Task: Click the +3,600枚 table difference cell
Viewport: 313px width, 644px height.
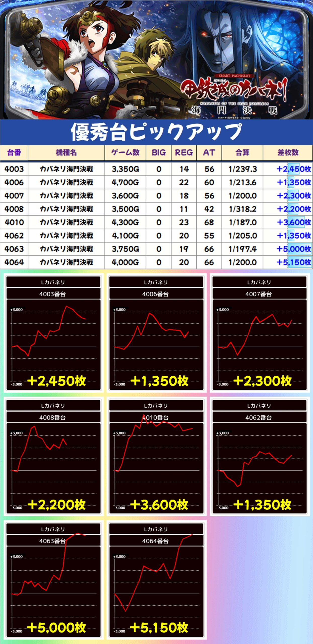Action: [x=288, y=222]
